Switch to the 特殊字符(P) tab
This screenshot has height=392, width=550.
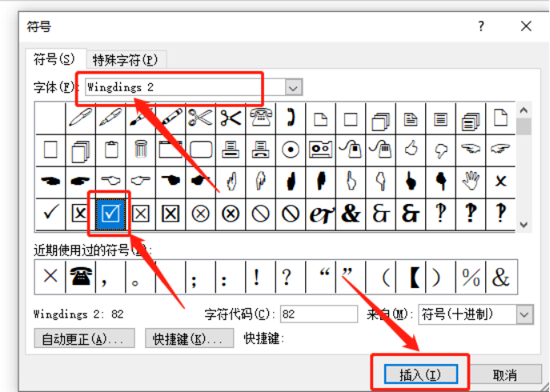125,60
